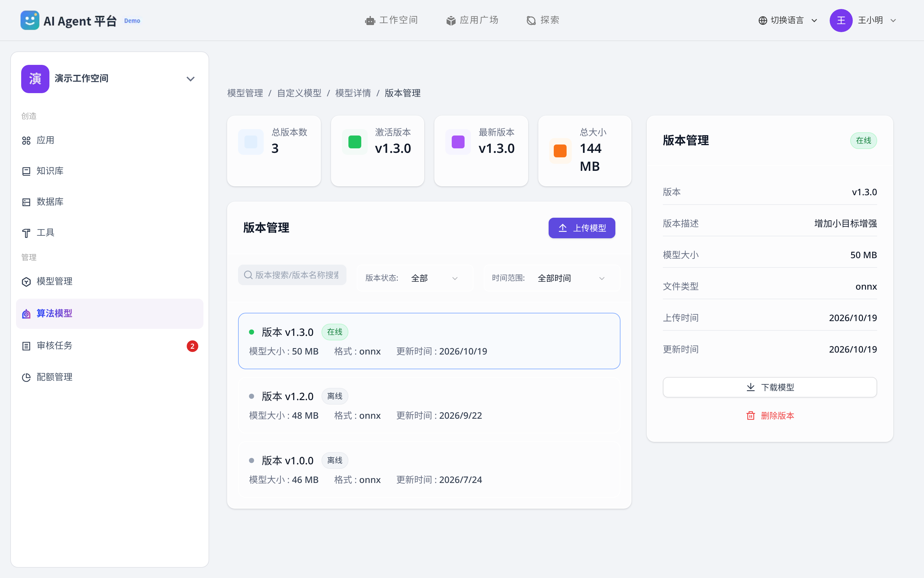Go to 工作空间 in top navigation
Screen dimensions: 924x578
click(x=391, y=20)
